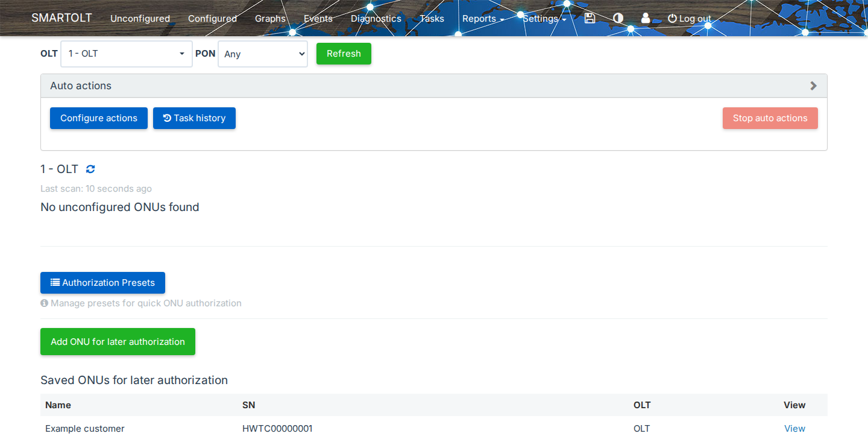Toggle the dark mode contrast icon

[618, 18]
